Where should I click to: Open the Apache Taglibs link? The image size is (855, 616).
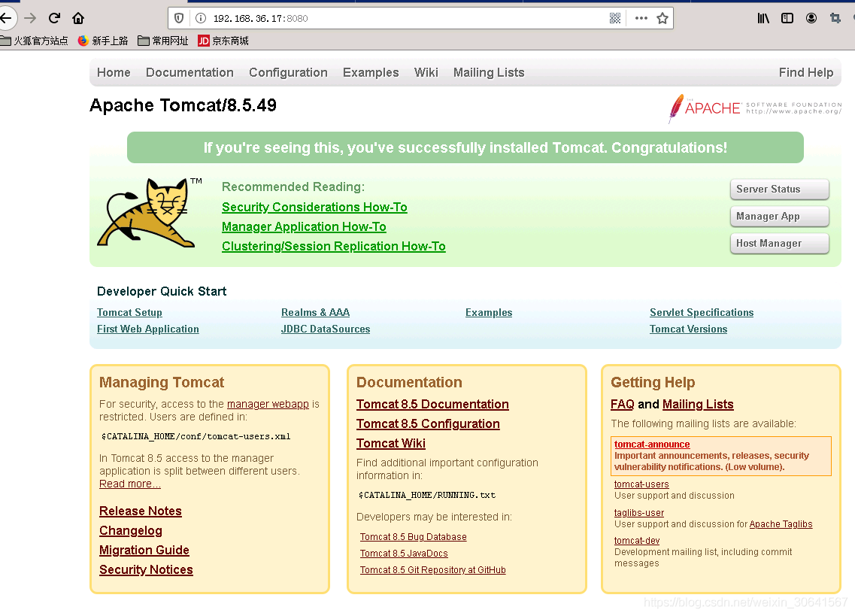(x=781, y=524)
